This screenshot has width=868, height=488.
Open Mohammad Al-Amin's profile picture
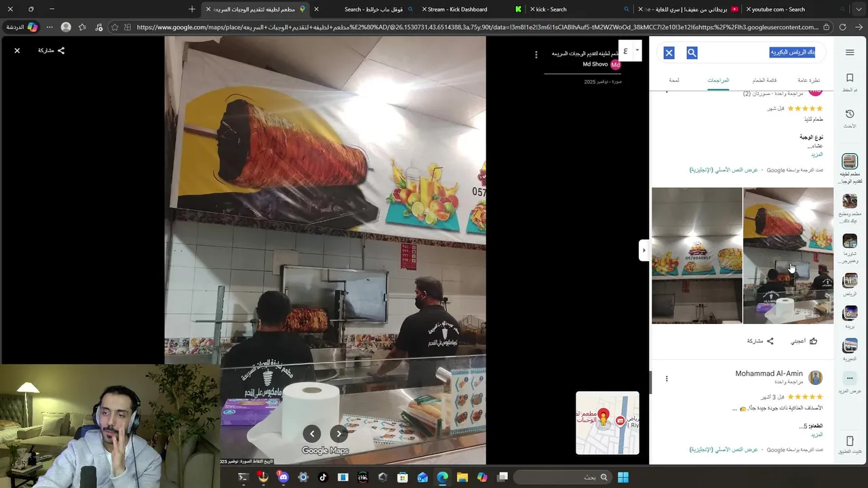(816, 378)
